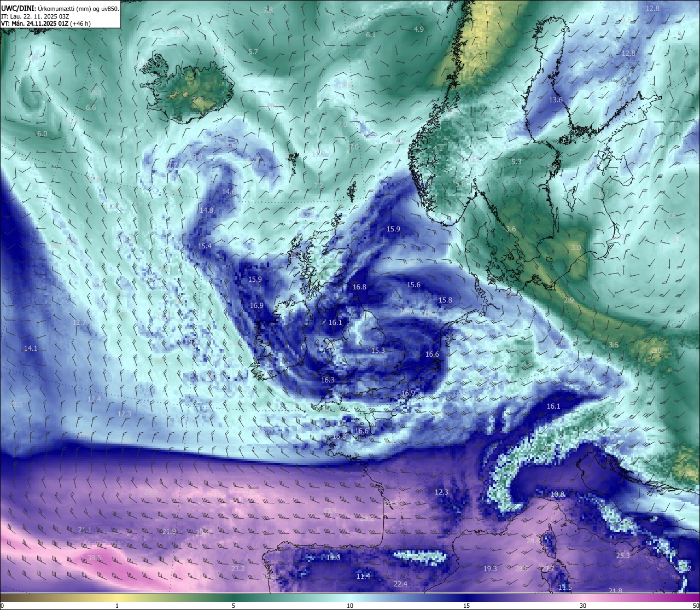Click the 38.6 value on the map
700x610 pixels.
pyautogui.click(x=95, y=558)
